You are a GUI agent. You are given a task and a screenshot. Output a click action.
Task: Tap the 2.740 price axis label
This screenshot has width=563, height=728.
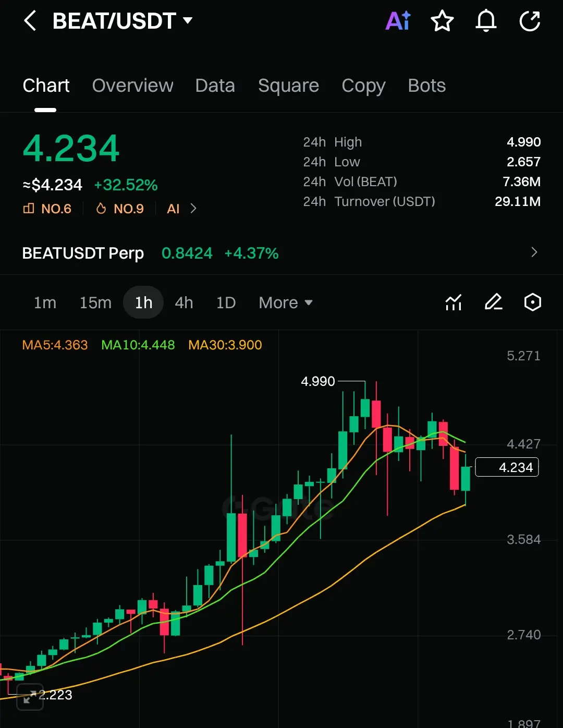(x=523, y=635)
